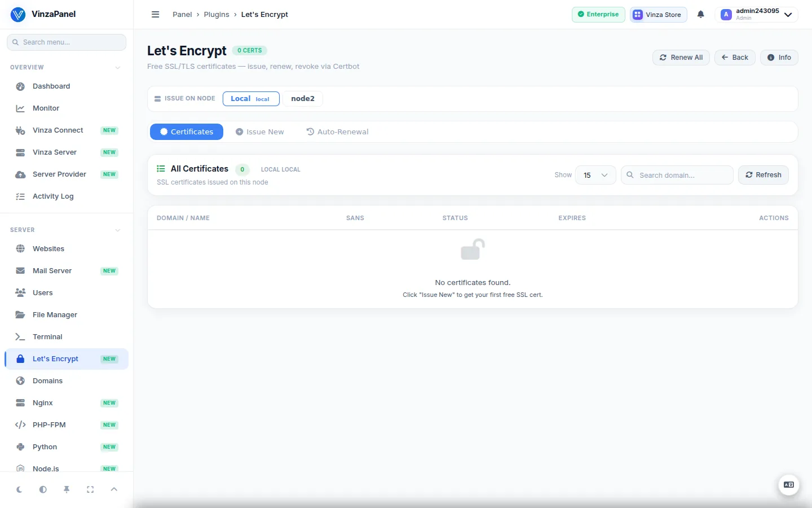Open Nginx settings
This screenshot has width=812, height=508.
pos(67,403)
